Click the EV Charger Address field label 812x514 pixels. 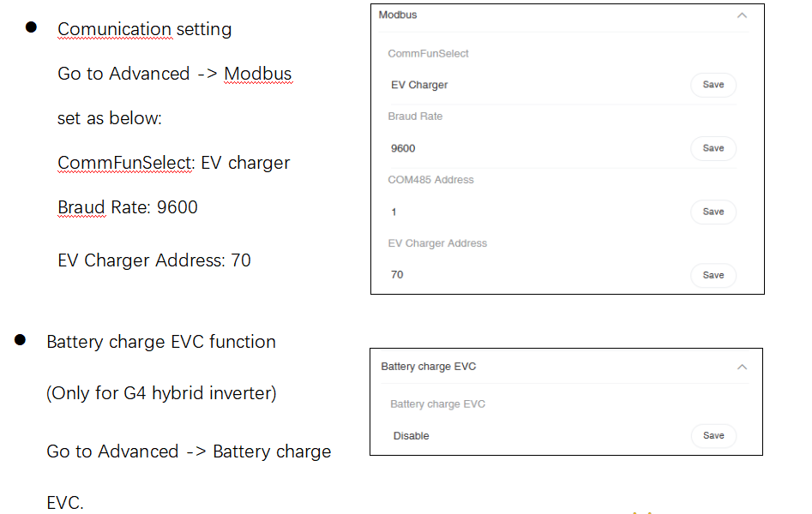pyautogui.click(x=437, y=243)
